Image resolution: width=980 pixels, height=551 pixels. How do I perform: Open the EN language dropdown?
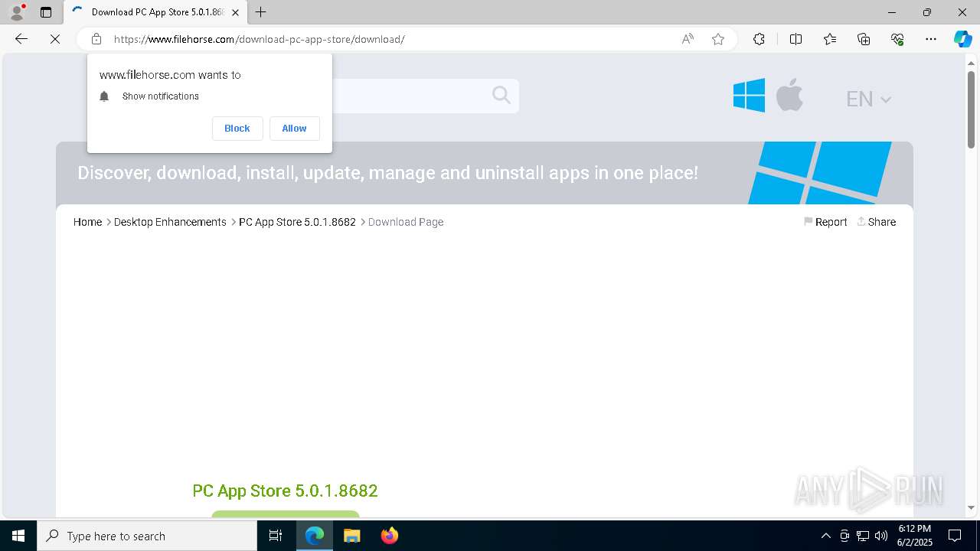(868, 99)
